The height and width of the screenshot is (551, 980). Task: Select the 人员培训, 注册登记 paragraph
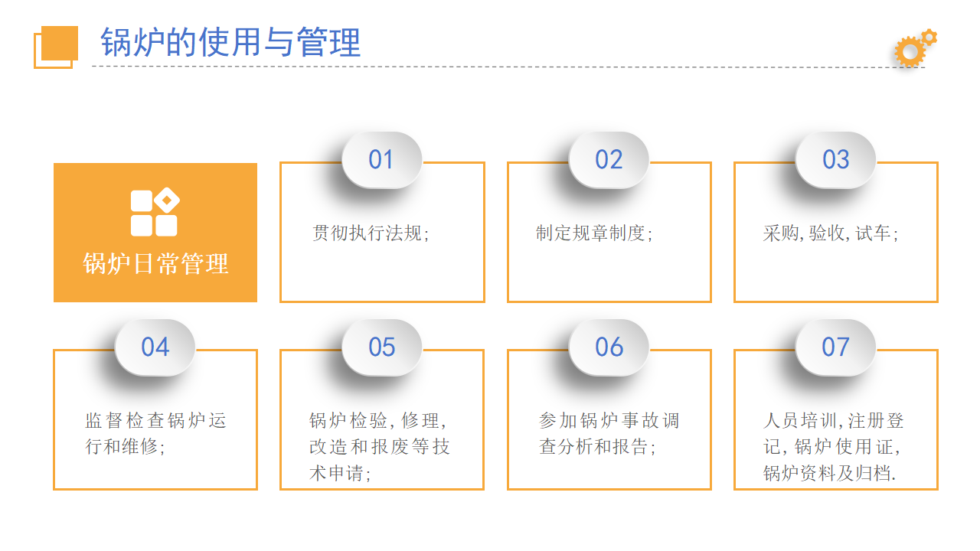[x=834, y=447]
